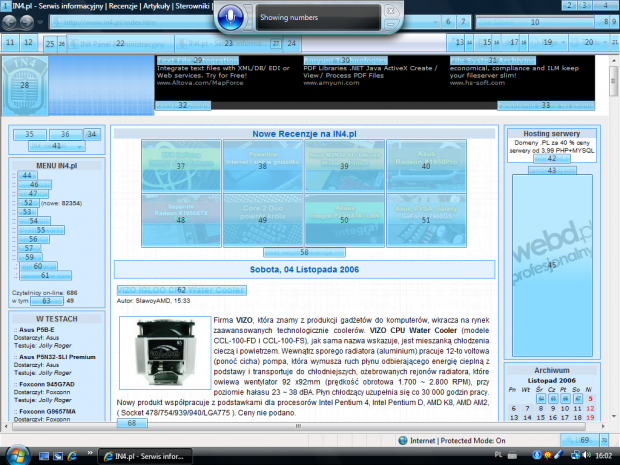This screenshot has height=465, width=620.
Task: Expand the Page menu in command bar
Action: pyautogui.click(x=548, y=44)
